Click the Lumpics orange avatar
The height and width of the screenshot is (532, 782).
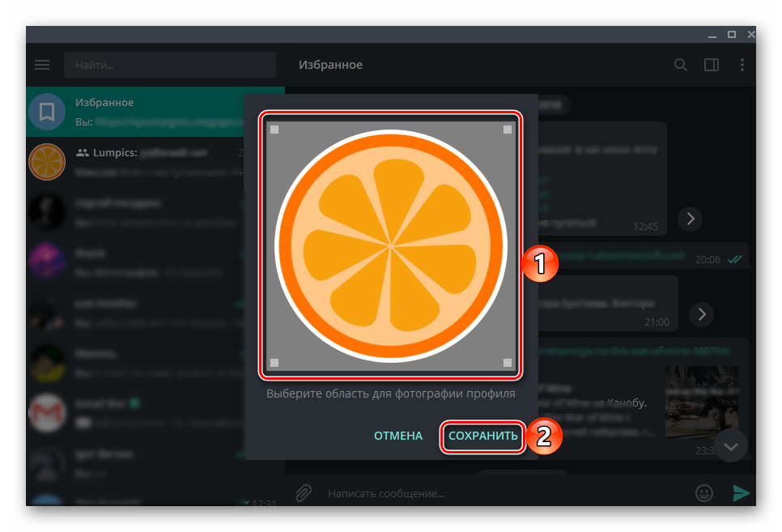coord(47,162)
